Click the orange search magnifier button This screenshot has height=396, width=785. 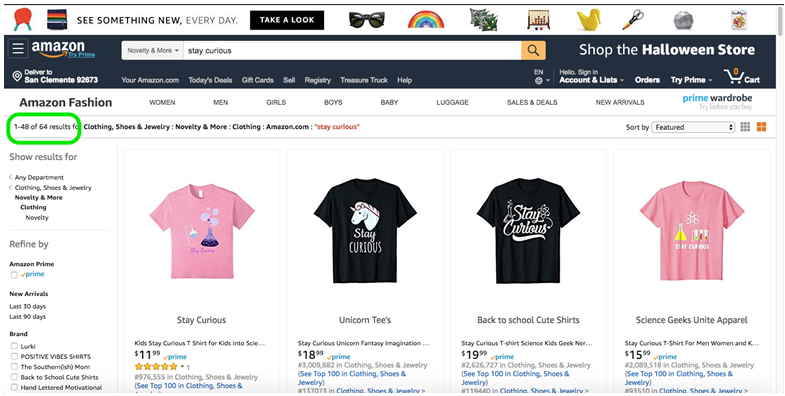(x=533, y=50)
